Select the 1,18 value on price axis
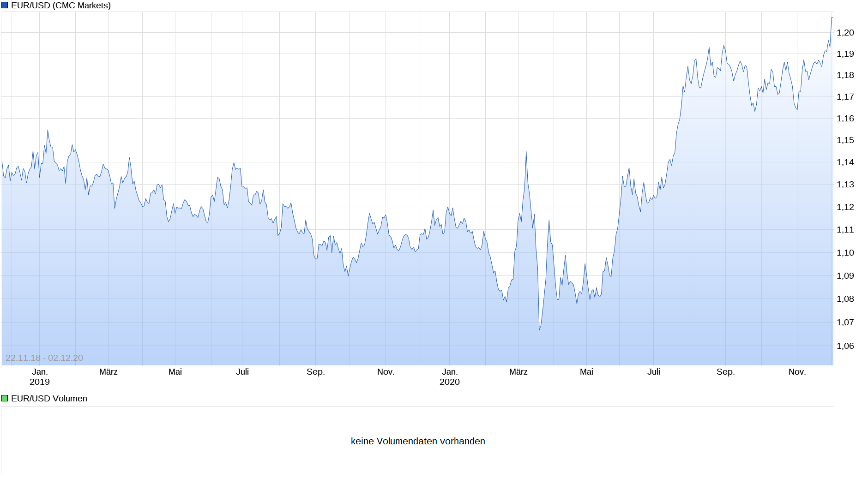Screen dimensions: 868x484 (845, 75)
